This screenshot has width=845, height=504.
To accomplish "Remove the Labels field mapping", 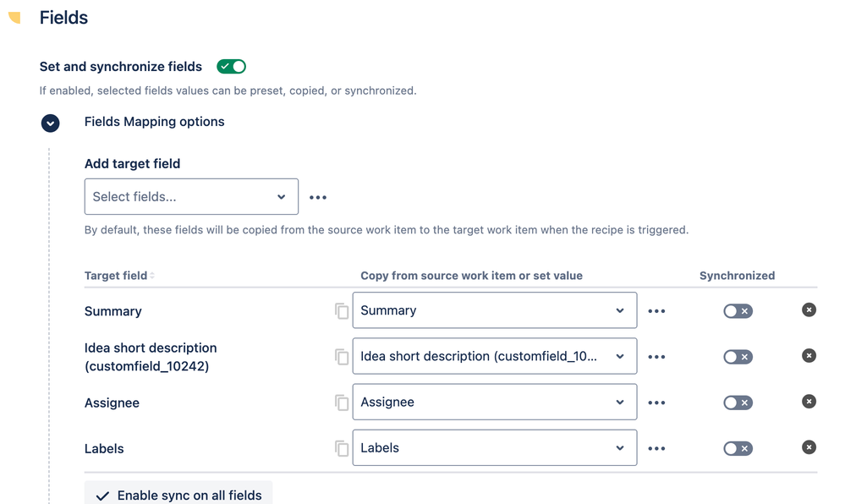I will pos(809,447).
